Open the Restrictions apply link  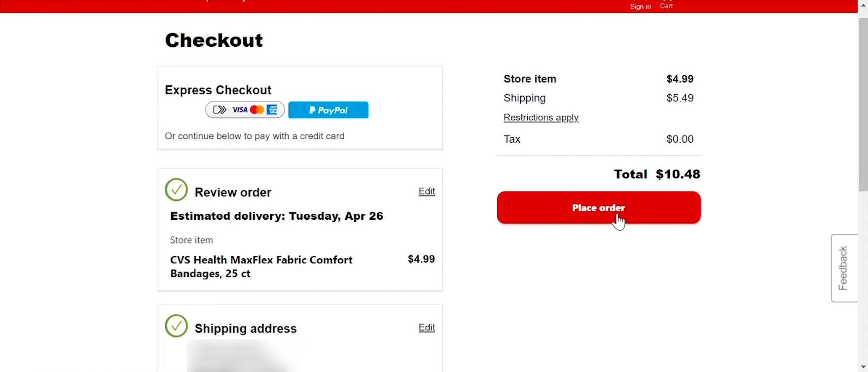[541, 117]
